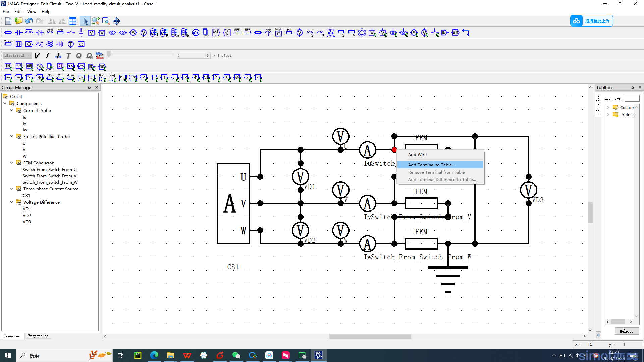Collapse the Three-phase Current Source folder
Viewport: 644px width, 362px height.
click(x=12, y=189)
